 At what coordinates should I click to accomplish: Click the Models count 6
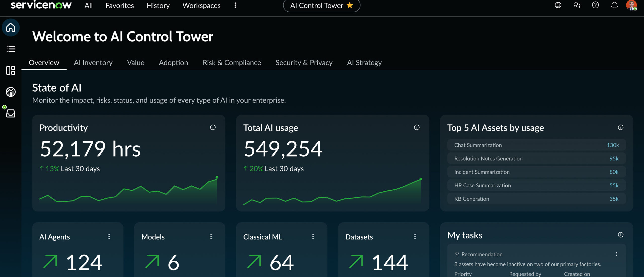[173, 262]
